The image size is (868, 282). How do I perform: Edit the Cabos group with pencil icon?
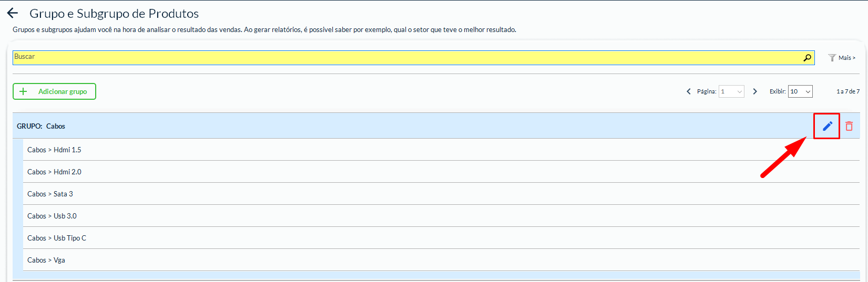[827, 126]
